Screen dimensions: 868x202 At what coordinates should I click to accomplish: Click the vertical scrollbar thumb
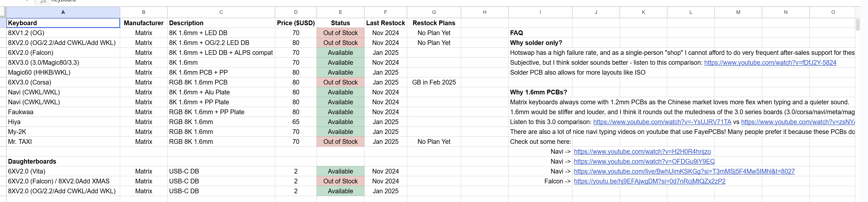click(858, 25)
